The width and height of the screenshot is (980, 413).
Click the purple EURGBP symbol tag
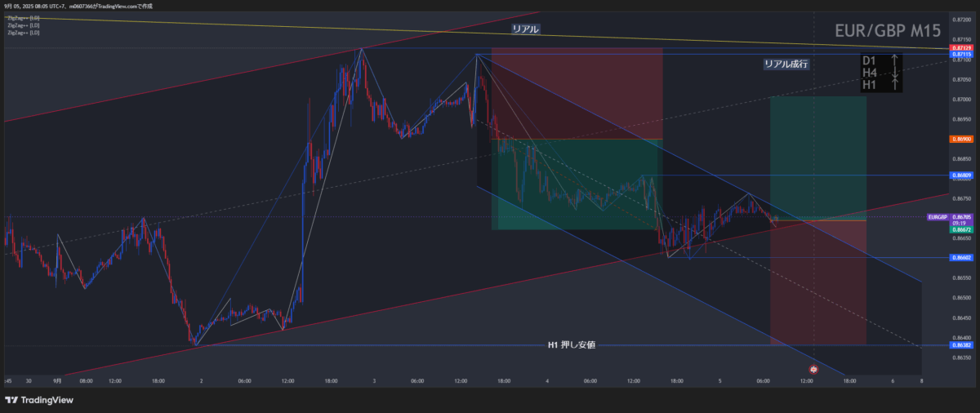tap(936, 217)
